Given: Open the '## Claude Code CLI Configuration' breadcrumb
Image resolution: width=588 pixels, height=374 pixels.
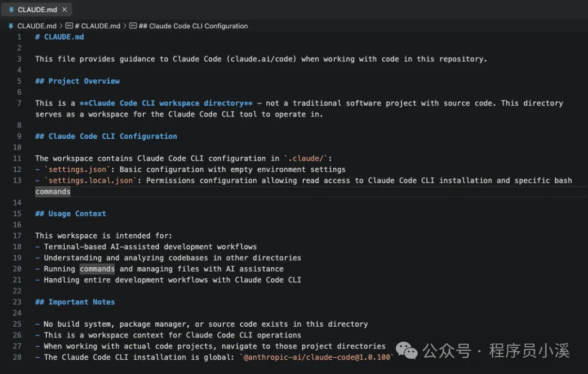Looking at the screenshot, I should (x=193, y=26).
